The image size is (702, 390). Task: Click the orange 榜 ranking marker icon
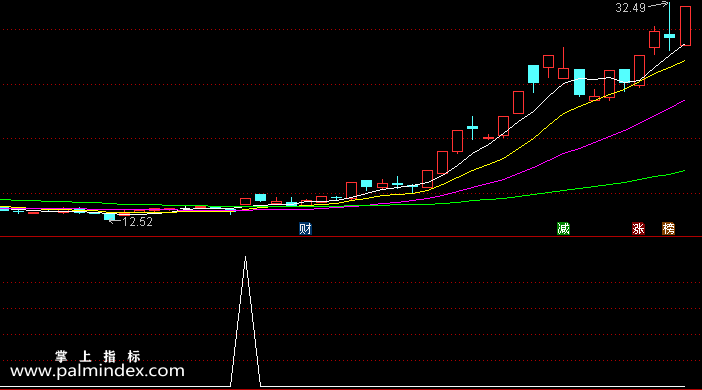[x=668, y=229]
